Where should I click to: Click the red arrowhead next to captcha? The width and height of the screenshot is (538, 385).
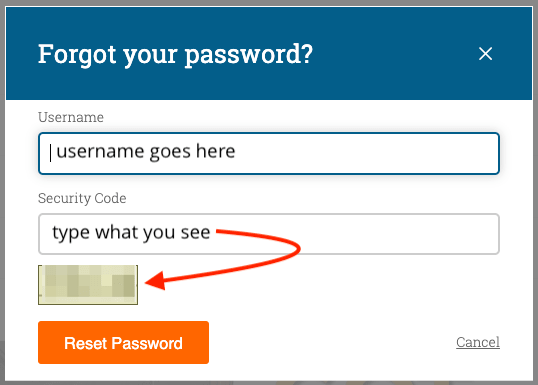[x=156, y=281]
